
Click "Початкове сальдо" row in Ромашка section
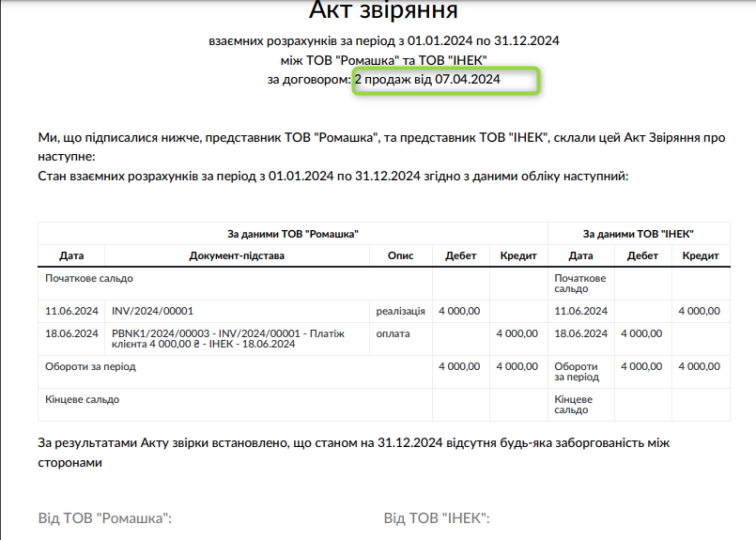89,278
